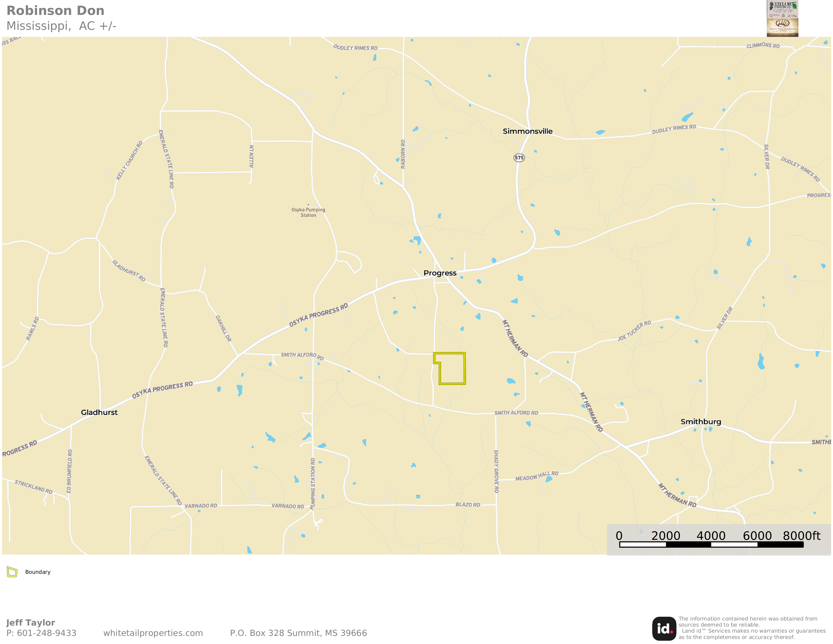
Task: Click the Joe Tucker Rd label
Action: click(634, 330)
